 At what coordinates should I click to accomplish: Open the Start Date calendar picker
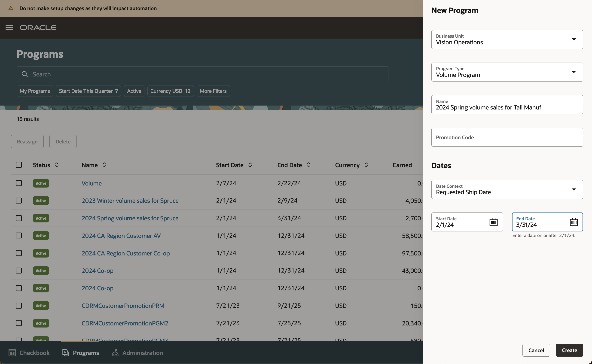[494, 222]
